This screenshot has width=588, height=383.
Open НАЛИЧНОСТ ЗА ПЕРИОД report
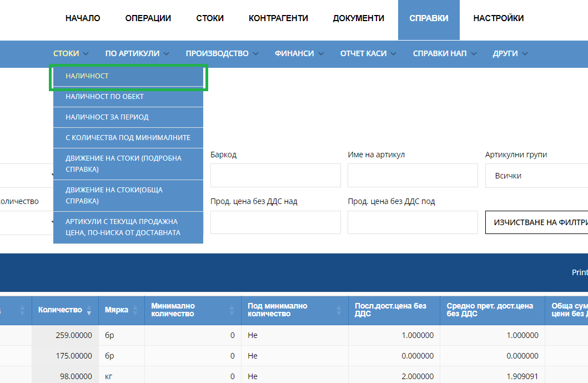click(x=128, y=117)
